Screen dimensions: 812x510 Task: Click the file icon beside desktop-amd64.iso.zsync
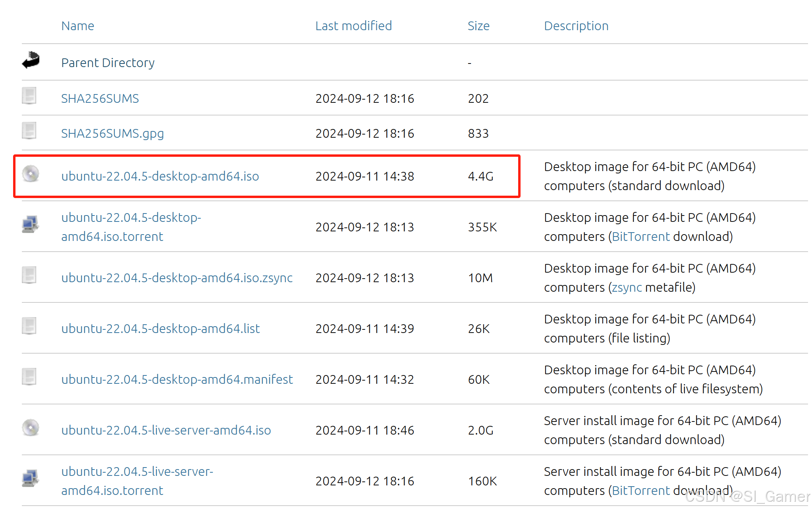pos(29,275)
